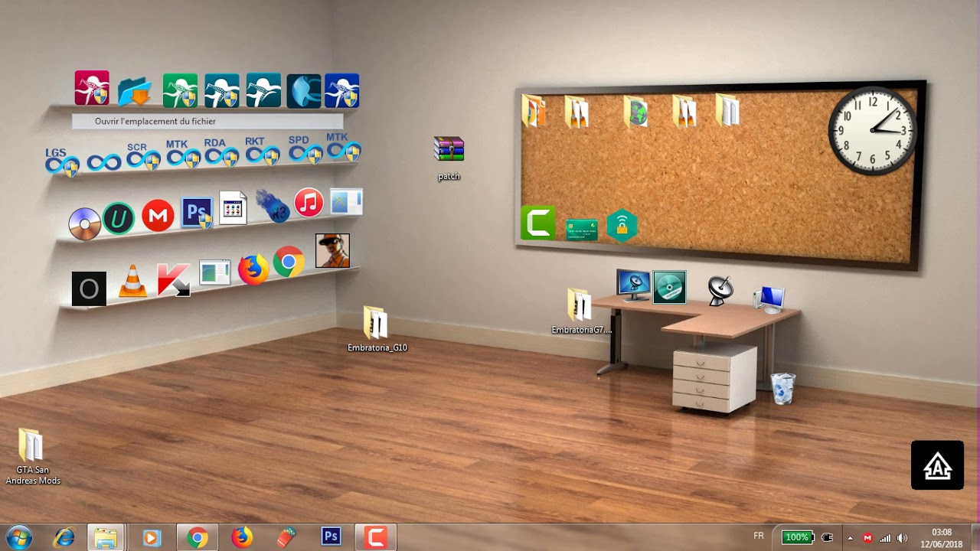Launch the green Camtasia icon on the cork board

538,223
